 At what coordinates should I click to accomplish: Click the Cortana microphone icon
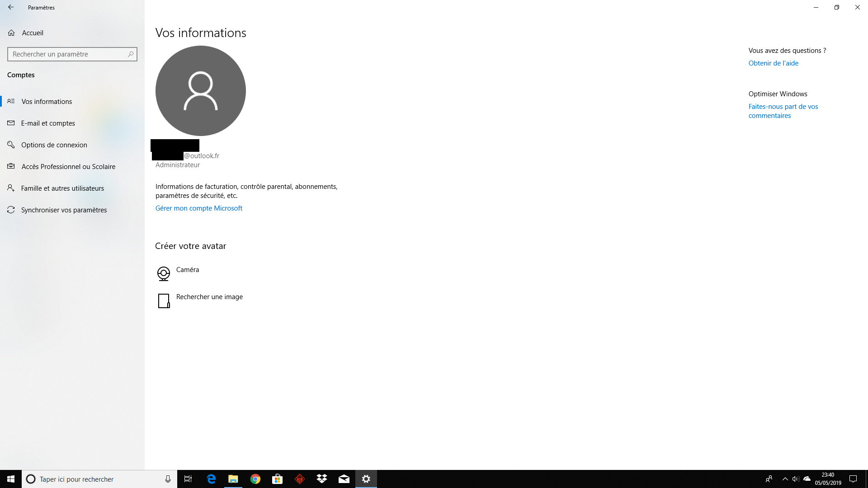(168, 479)
